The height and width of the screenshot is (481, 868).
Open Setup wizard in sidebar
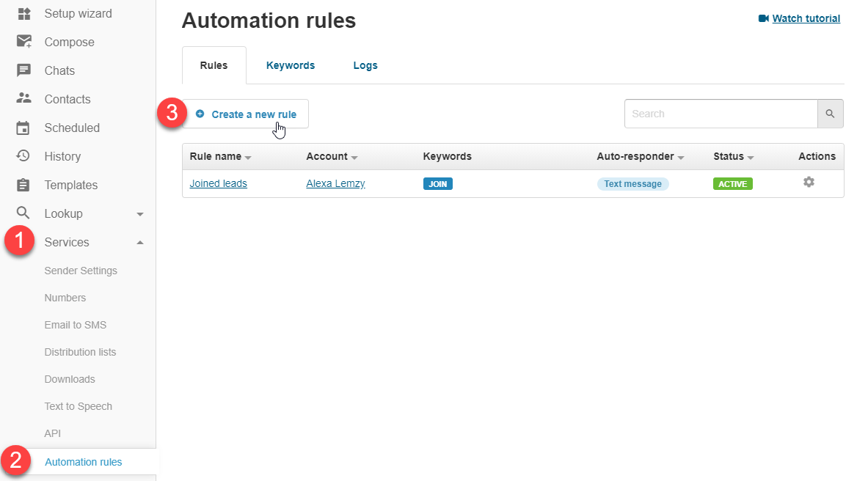78,13
